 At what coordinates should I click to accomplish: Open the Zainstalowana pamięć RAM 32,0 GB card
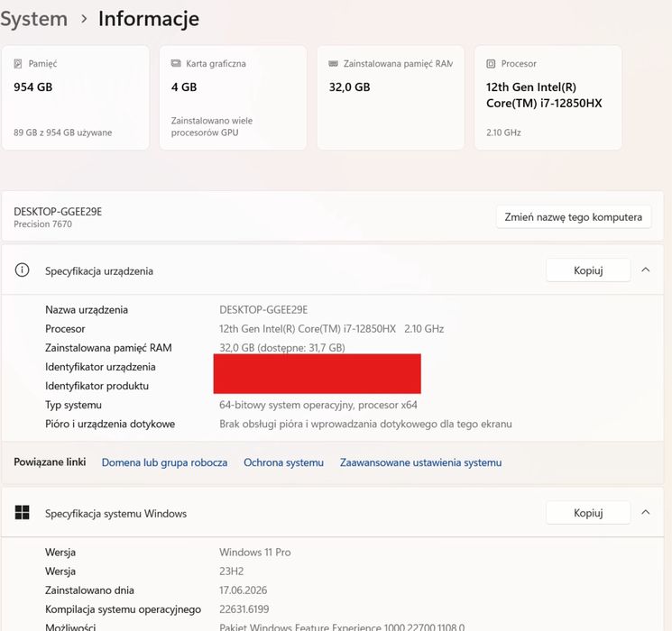(x=391, y=97)
